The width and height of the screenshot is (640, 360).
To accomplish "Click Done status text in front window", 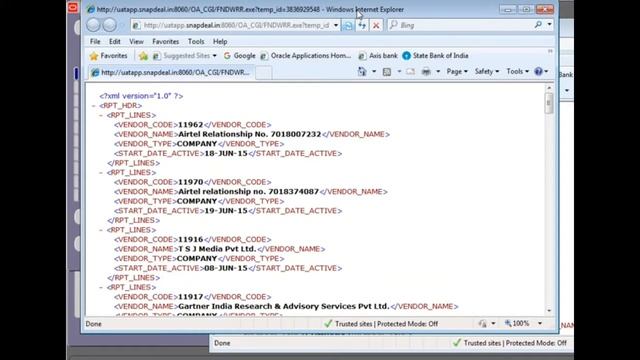I will point(93,324).
